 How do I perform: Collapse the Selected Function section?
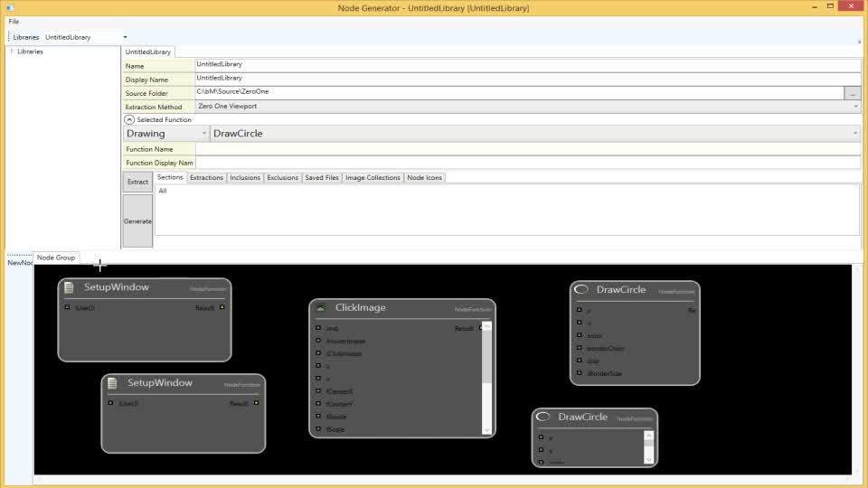point(129,119)
